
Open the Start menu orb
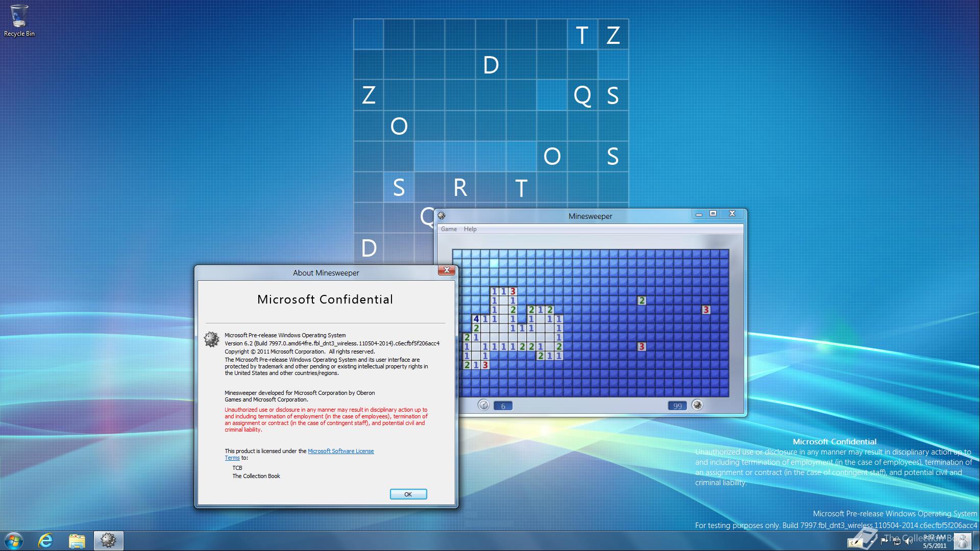[13, 541]
